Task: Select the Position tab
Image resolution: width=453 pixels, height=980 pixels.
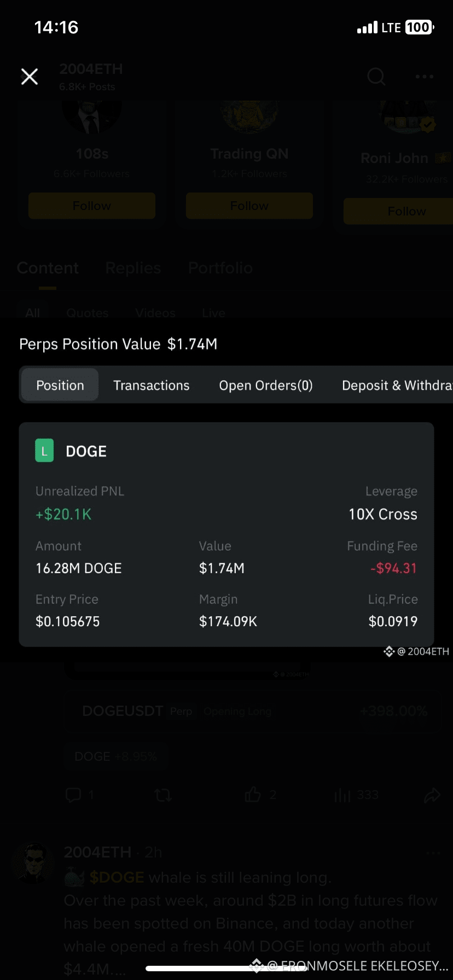Action: [x=60, y=385]
